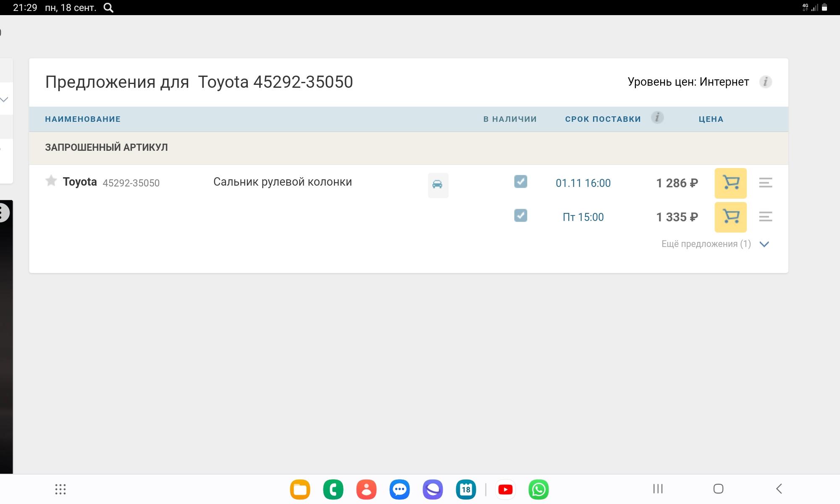
Task: Sort by the В наличии column header
Action: 510,119
